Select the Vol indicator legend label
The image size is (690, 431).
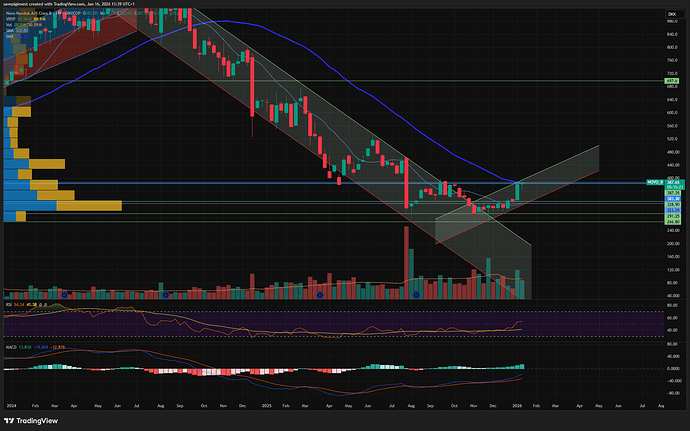pyautogui.click(x=11, y=24)
